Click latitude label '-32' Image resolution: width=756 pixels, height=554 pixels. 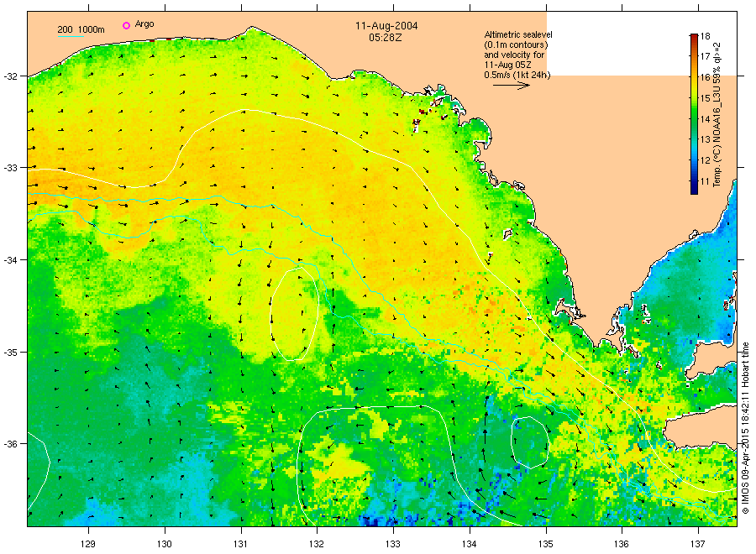[11, 76]
